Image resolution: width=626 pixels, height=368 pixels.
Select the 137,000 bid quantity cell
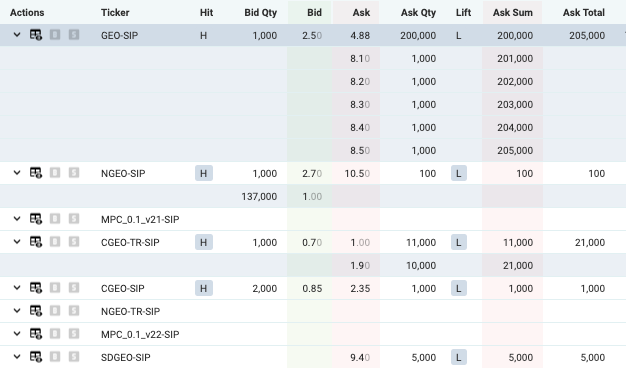259,196
